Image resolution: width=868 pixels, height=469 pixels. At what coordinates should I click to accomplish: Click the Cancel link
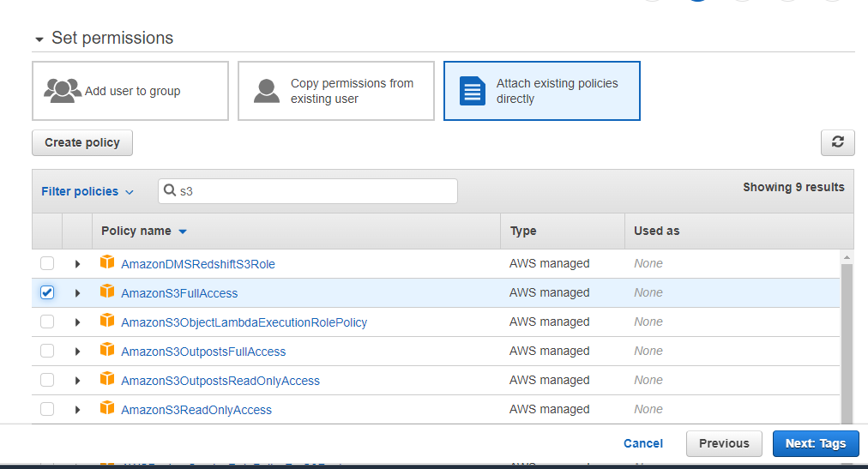[642, 443]
